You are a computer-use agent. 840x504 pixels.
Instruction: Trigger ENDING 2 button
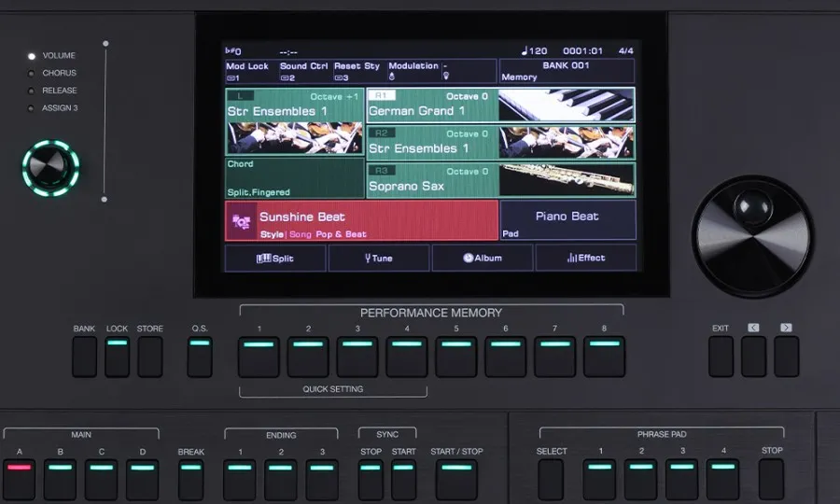(x=281, y=480)
